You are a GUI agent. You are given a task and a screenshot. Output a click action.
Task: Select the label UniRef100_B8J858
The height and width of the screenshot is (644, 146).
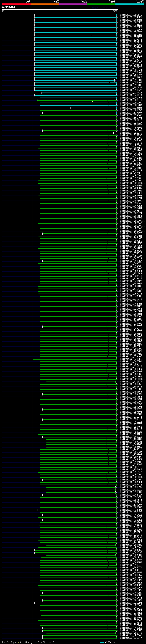pos(131,550)
